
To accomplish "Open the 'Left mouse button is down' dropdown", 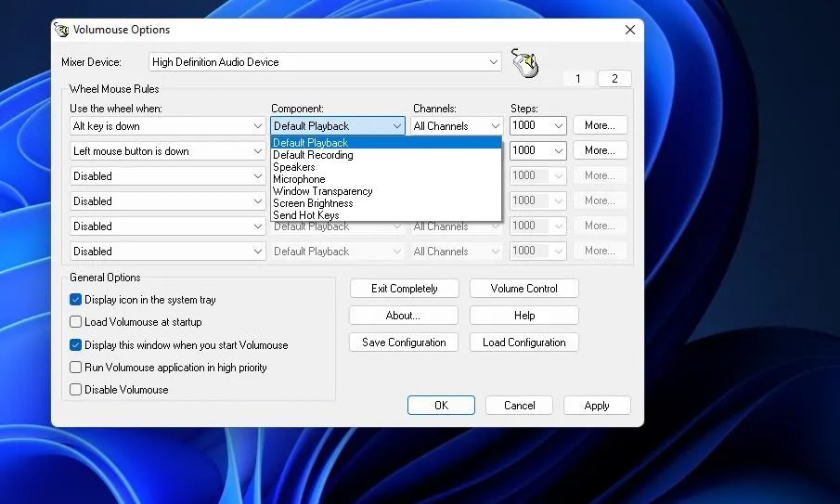I will pos(168,151).
